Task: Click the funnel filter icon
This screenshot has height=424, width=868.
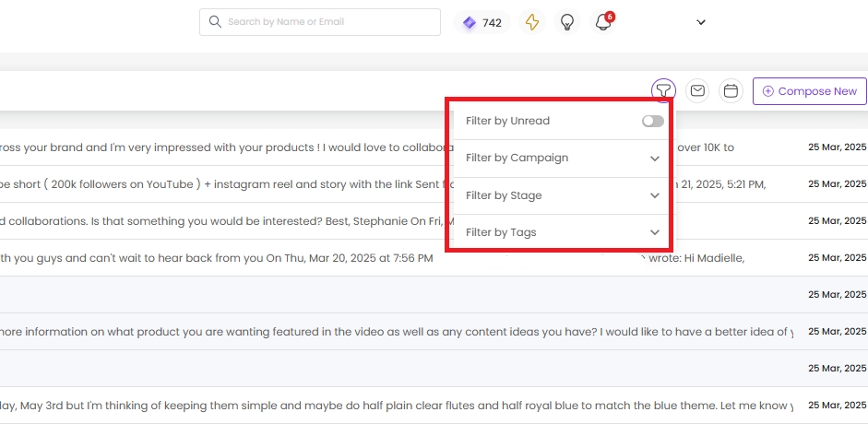Action: pyautogui.click(x=663, y=90)
